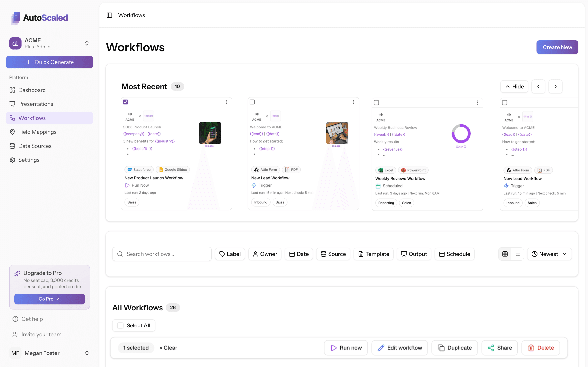
Task: Click the donut graph on Weekly Business Review
Action: point(461,134)
